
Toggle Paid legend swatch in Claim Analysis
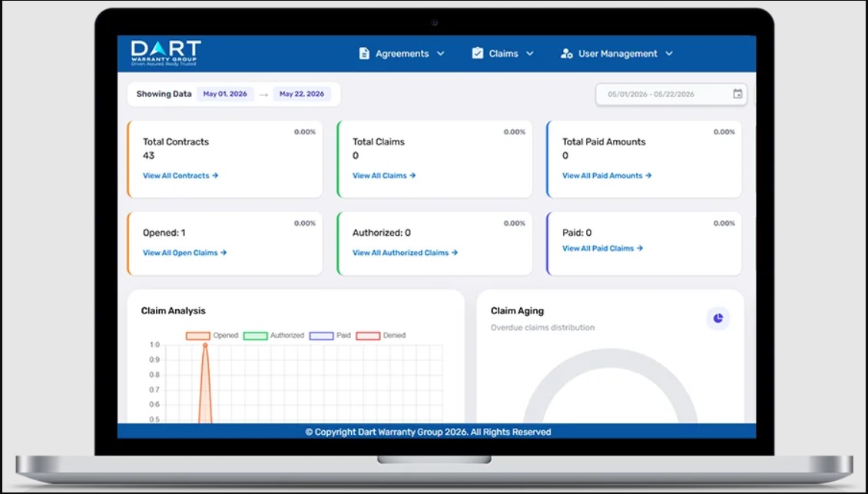pos(321,336)
